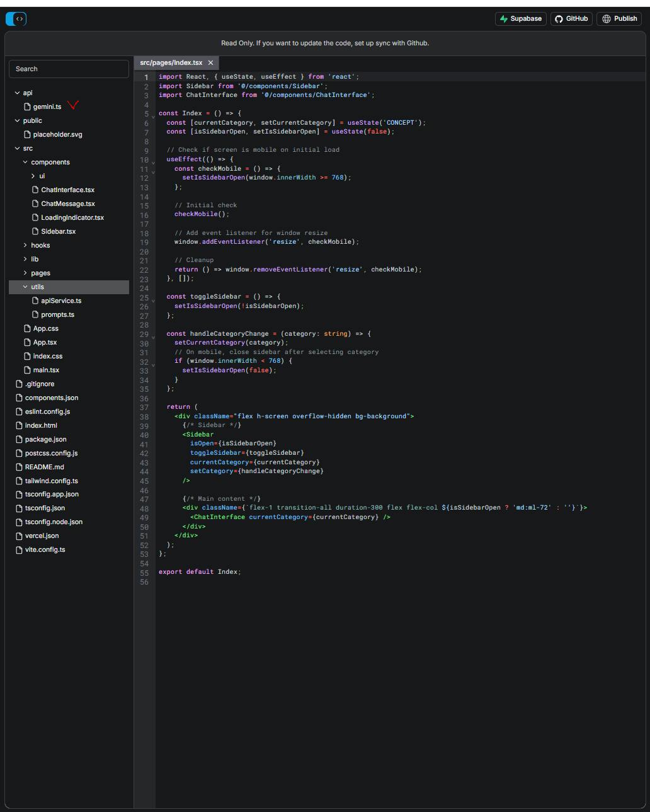The width and height of the screenshot is (650, 812).
Task: Click the Supabase lightning bolt icon
Action: [504, 19]
